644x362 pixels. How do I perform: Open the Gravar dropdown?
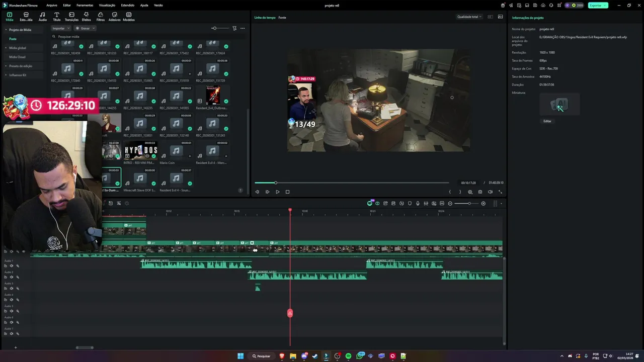coord(86,28)
